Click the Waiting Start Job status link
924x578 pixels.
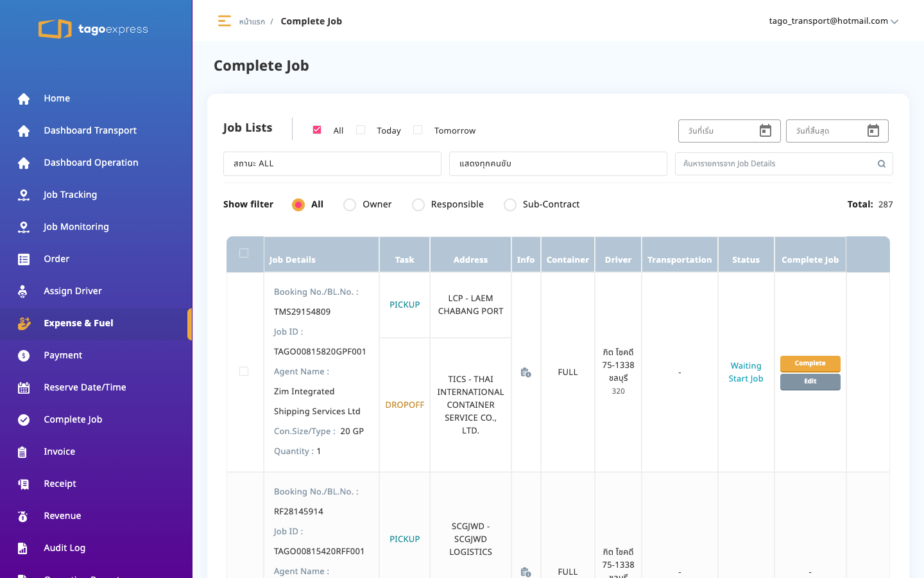point(746,372)
